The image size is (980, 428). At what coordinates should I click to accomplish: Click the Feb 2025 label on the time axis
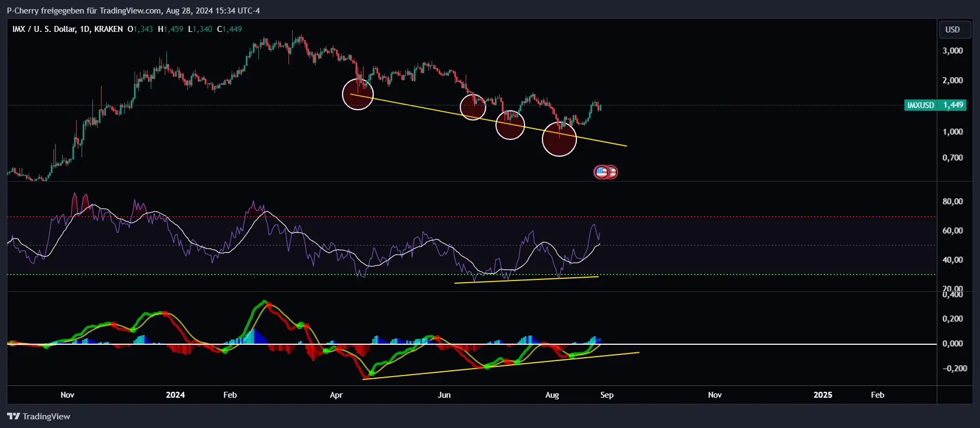[877, 395]
